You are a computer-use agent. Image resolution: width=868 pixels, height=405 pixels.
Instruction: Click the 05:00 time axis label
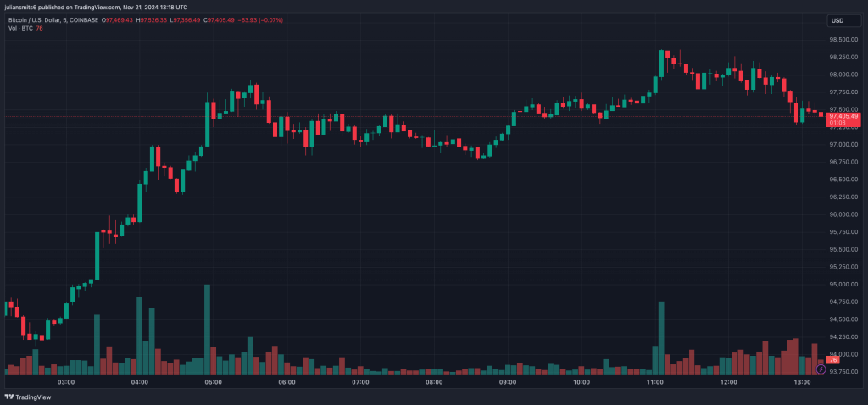[x=213, y=382]
